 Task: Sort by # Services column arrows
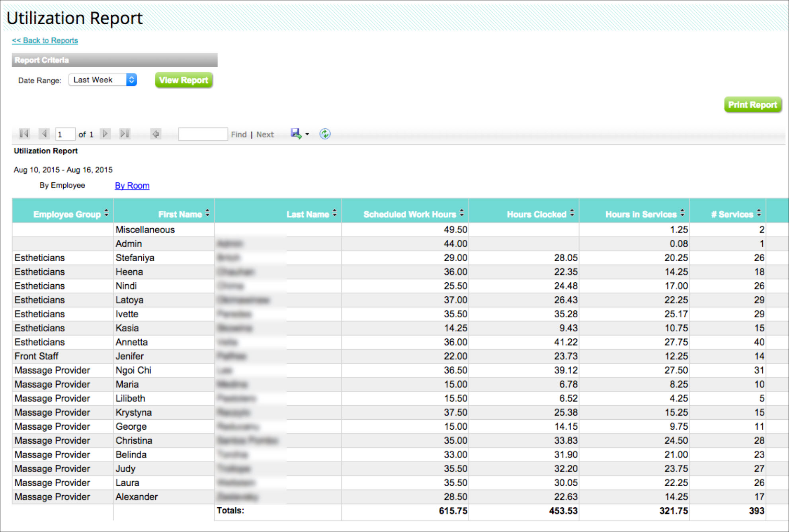point(759,213)
